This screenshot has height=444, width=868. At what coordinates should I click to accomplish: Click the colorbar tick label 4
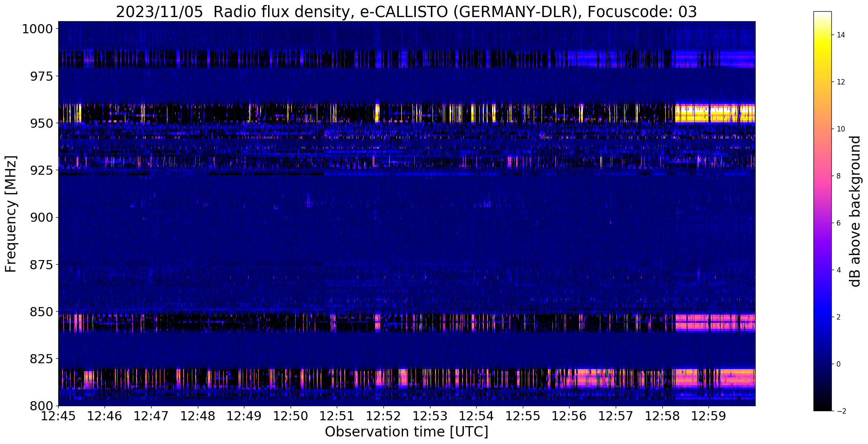tap(838, 270)
